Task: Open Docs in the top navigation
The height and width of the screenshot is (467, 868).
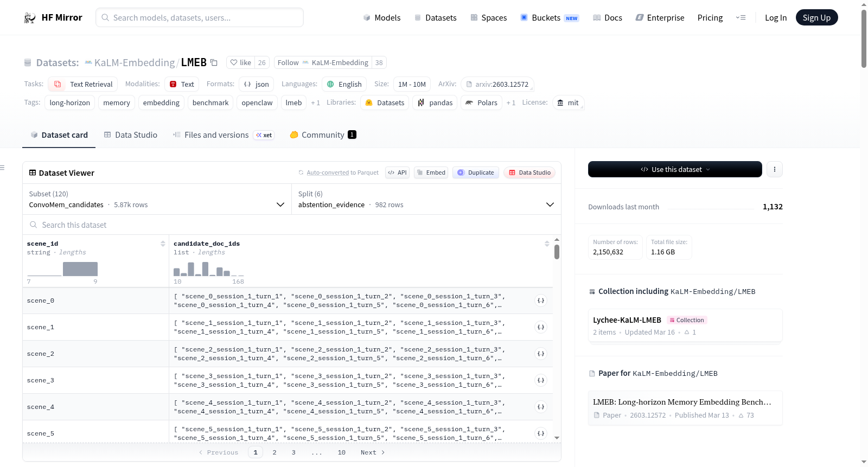Action: (x=608, y=18)
